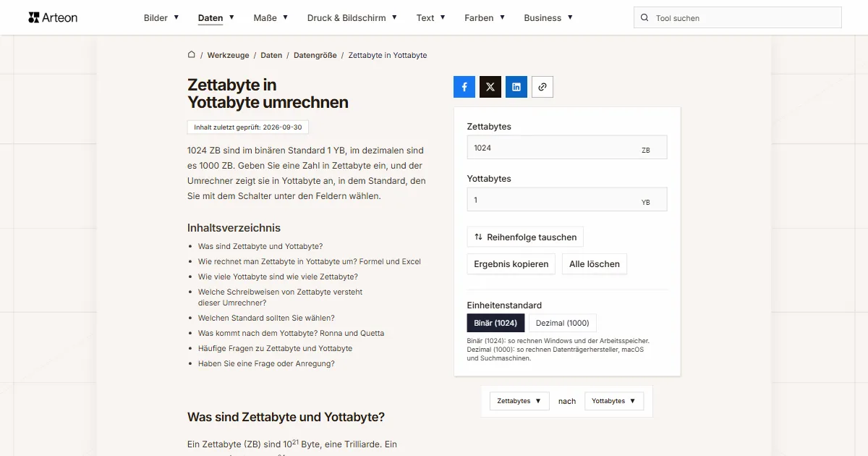Image resolution: width=868 pixels, height=456 pixels.
Task: Focus the Yottabytes input field
Action: point(567,200)
